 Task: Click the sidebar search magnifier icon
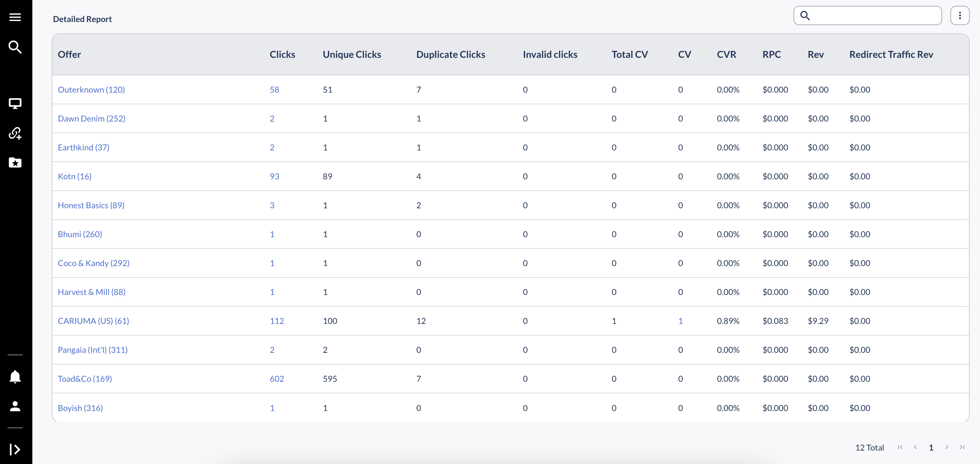tap(15, 47)
